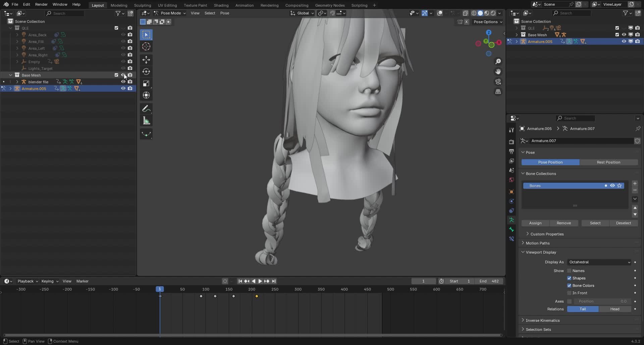Hide Armature.005 using its eye toggle
The image size is (644, 345).
[123, 88]
